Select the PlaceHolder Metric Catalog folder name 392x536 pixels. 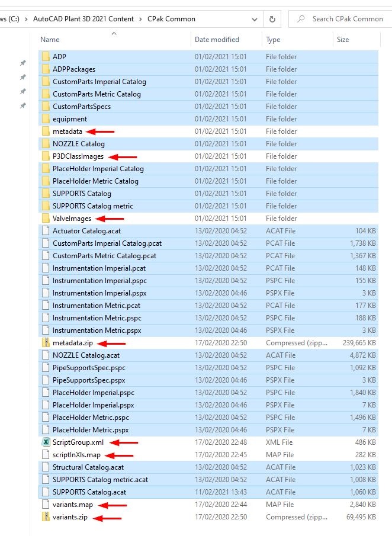(95, 181)
